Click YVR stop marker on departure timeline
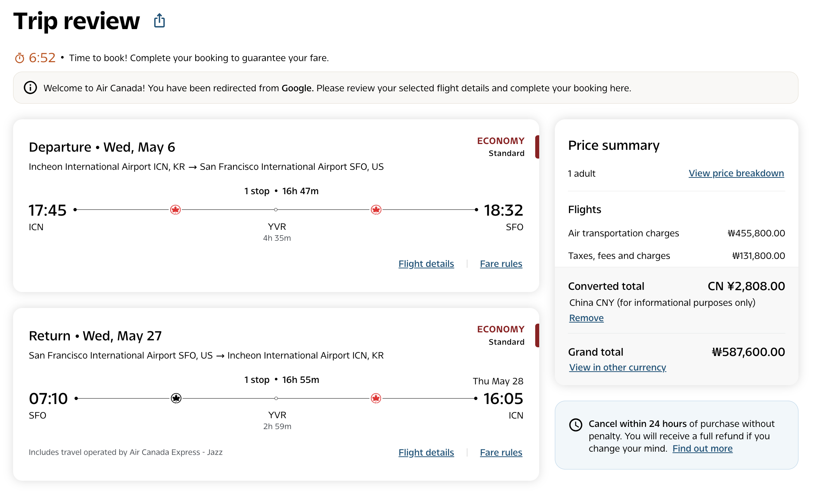813x504 pixels. pos(276,210)
